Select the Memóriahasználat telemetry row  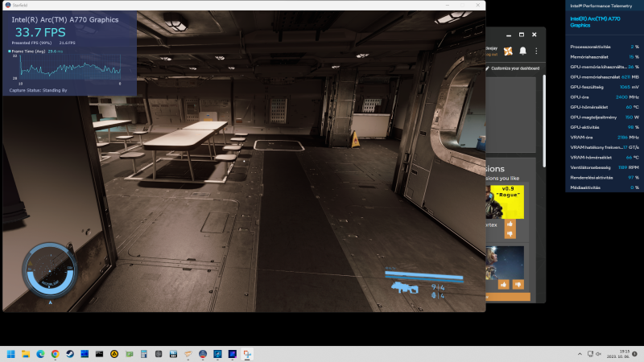coord(605,57)
